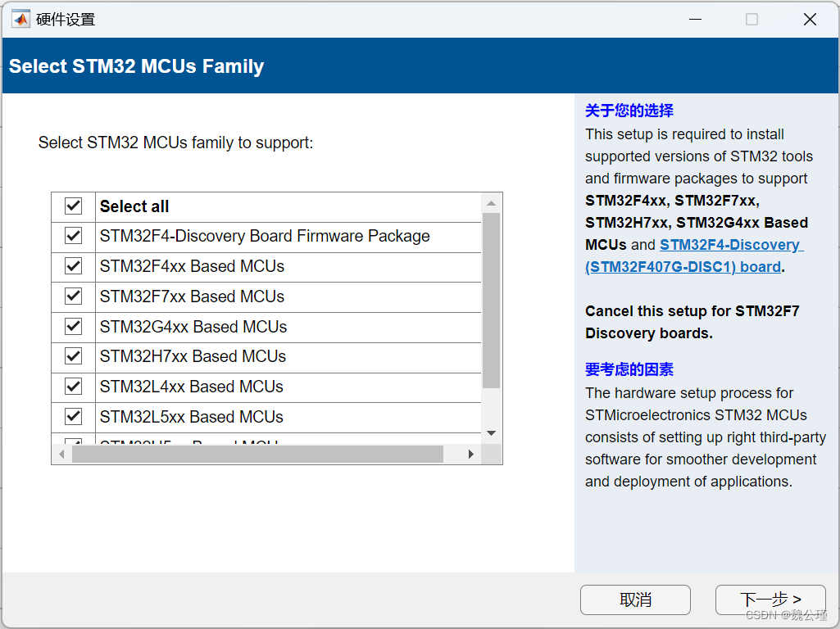Click the list's scroll right arrow

(x=471, y=455)
